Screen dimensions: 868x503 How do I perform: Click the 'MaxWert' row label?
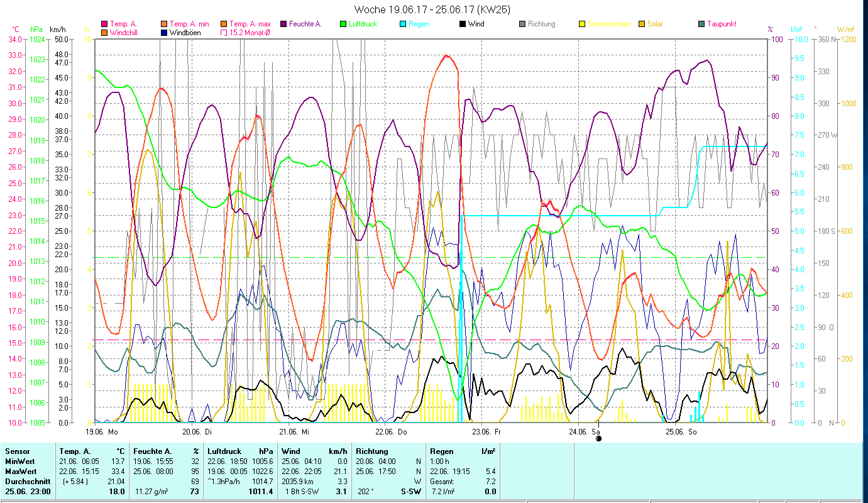pos(20,472)
